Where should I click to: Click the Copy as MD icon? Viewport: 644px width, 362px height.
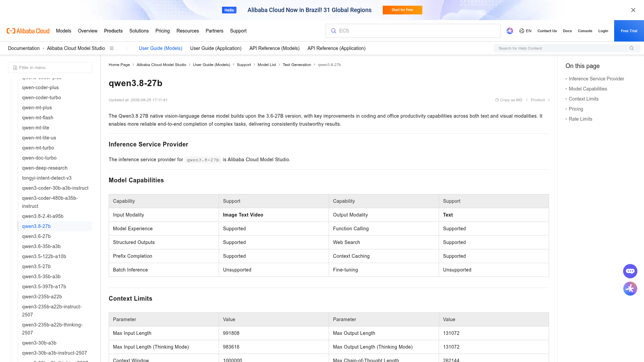click(497, 100)
